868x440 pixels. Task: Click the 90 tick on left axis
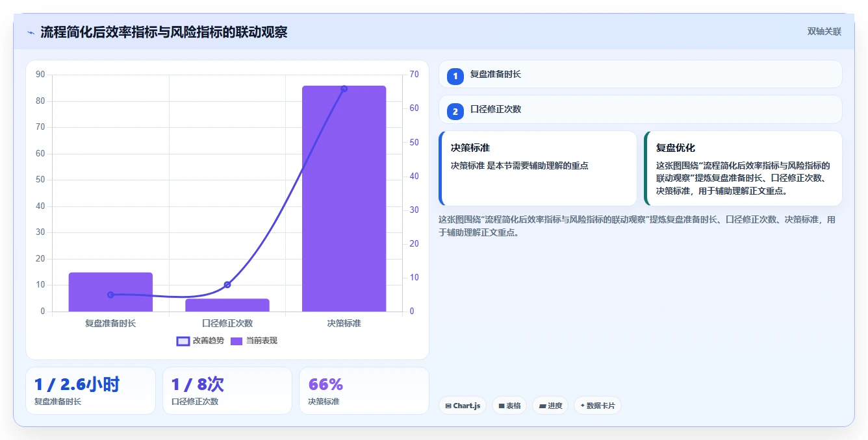tap(40, 75)
